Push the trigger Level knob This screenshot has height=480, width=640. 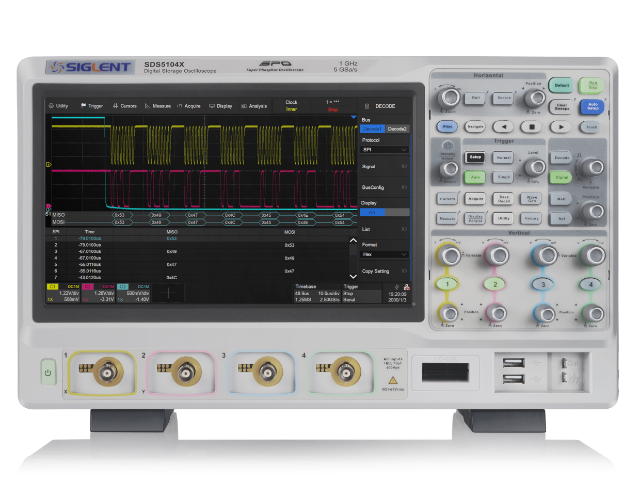coord(535,167)
